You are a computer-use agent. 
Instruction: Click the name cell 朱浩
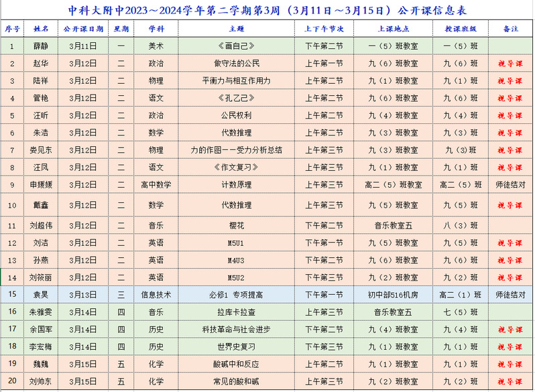(41, 133)
